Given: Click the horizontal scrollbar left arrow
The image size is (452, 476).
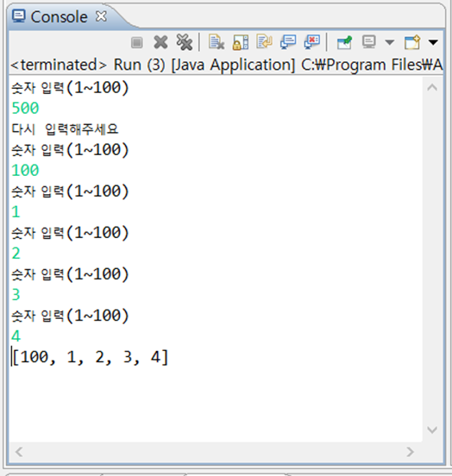Looking at the screenshot, I should [19, 452].
